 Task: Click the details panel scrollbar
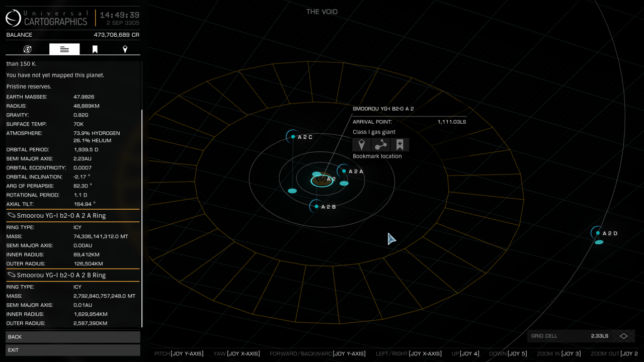tap(142, 219)
